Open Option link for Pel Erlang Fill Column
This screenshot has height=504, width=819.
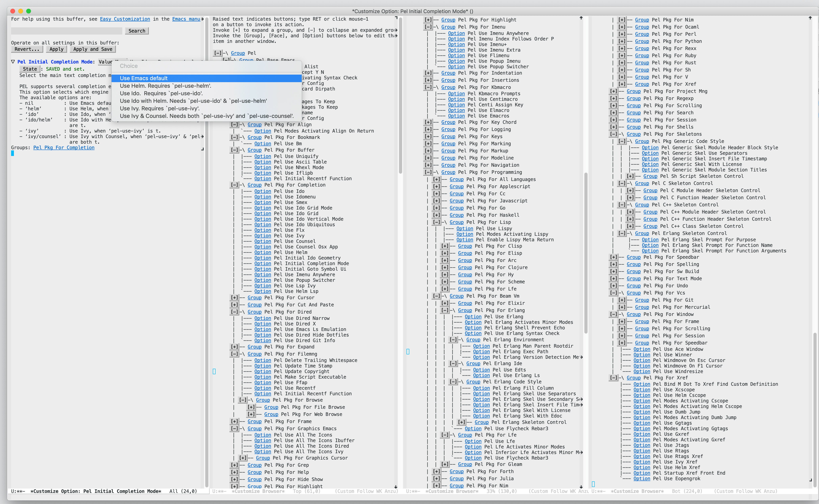(x=482, y=388)
